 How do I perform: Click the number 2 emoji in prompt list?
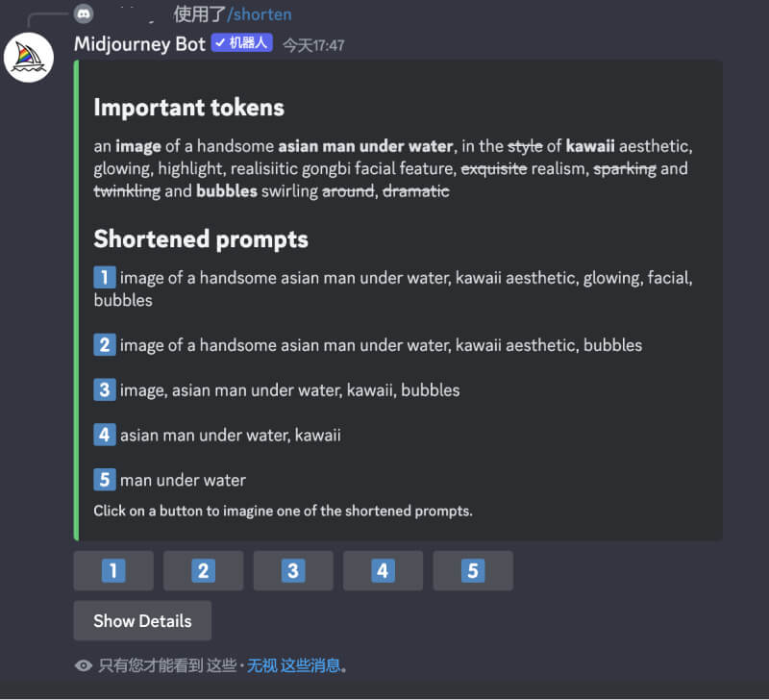point(105,344)
